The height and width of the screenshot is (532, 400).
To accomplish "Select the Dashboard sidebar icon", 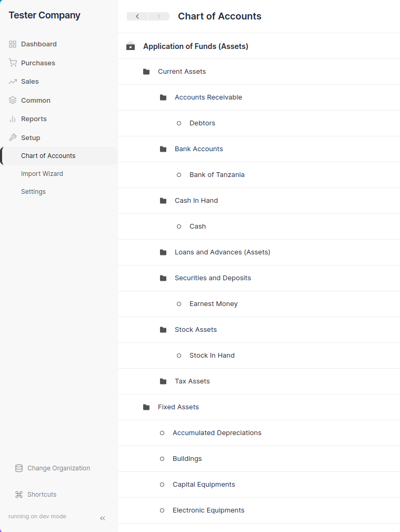I will click(12, 44).
